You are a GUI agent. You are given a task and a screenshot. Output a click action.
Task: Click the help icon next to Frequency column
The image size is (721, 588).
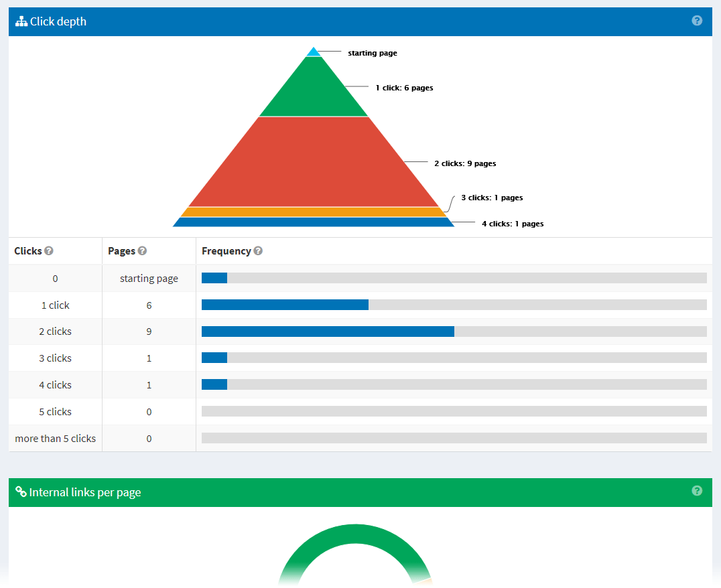258,250
